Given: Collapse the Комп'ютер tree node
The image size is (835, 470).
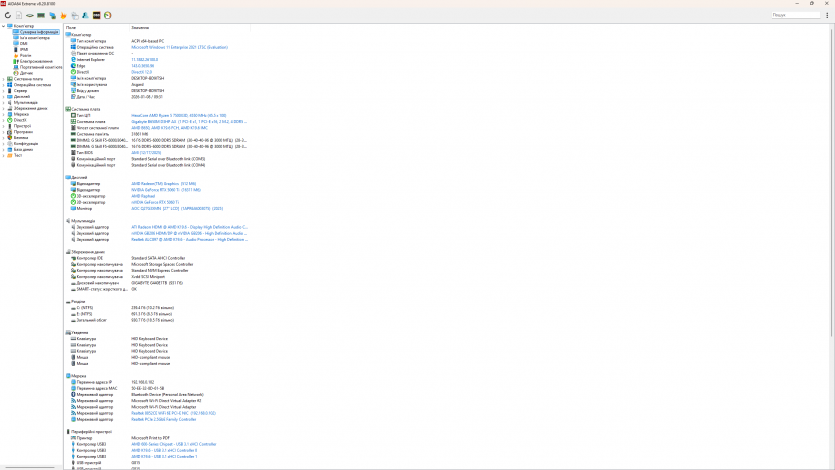Looking at the screenshot, I should pos(3,25).
